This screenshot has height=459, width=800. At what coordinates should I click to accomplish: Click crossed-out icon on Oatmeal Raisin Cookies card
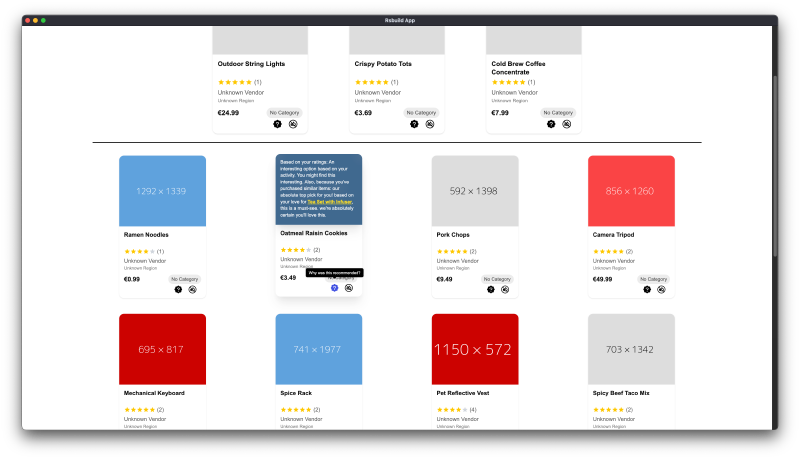tap(349, 288)
